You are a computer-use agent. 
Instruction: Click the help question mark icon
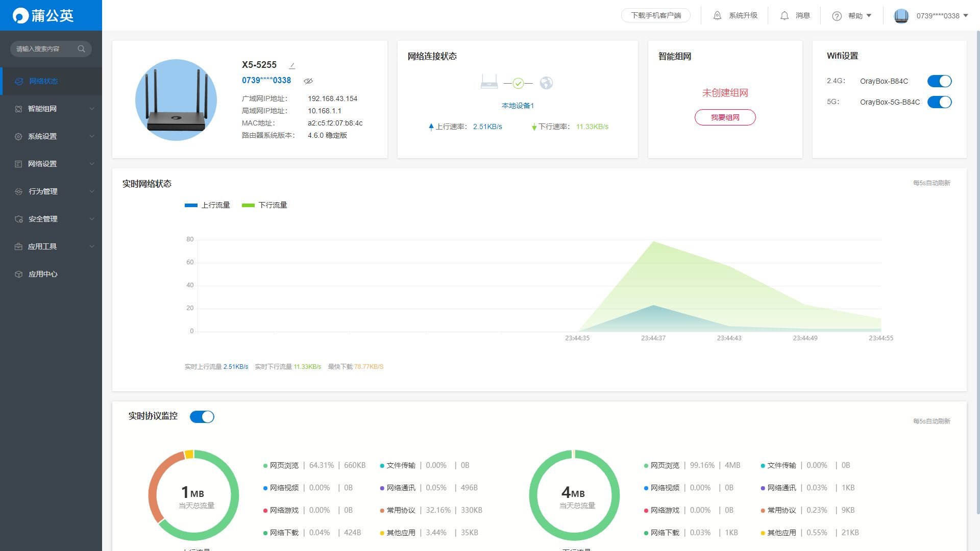[837, 16]
